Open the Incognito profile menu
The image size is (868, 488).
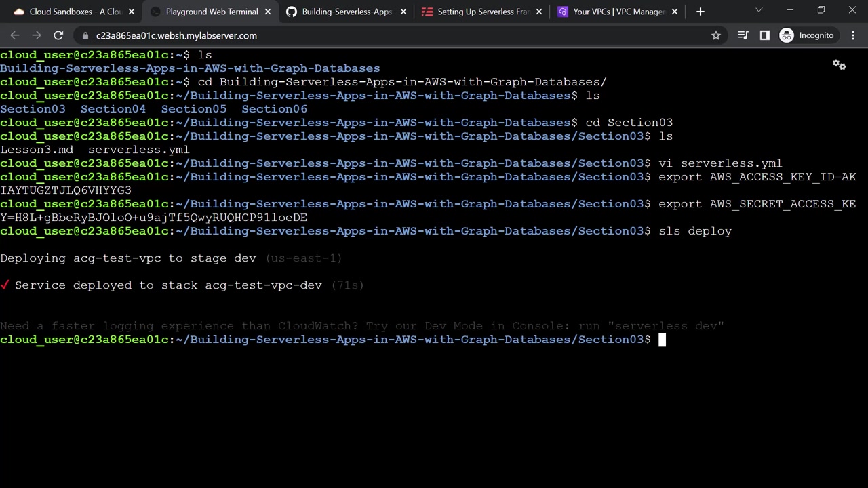coord(808,35)
